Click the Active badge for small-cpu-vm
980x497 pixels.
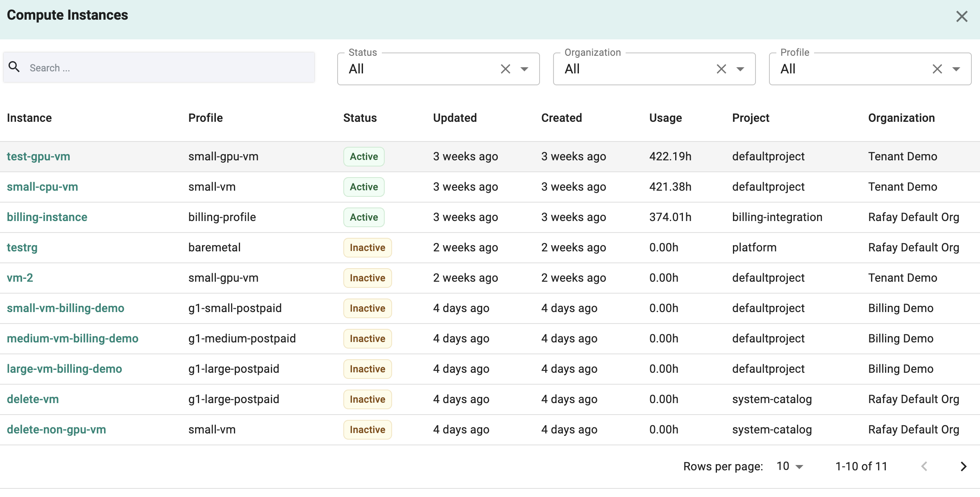(364, 187)
